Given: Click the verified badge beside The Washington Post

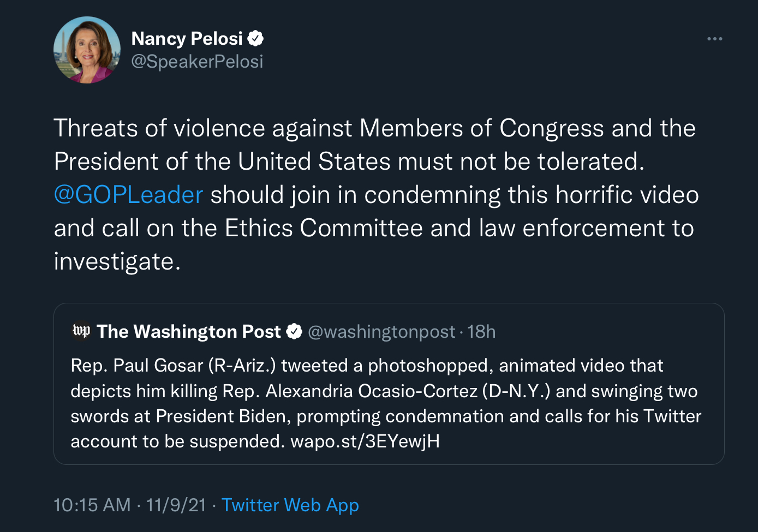Looking at the screenshot, I should pos(294,331).
